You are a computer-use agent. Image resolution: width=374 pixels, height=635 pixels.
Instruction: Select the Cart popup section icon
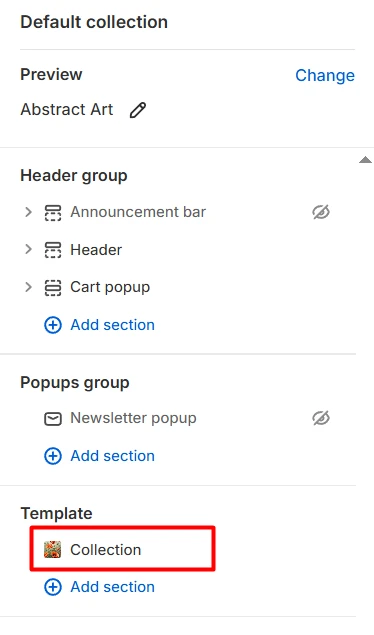tap(53, 288)
